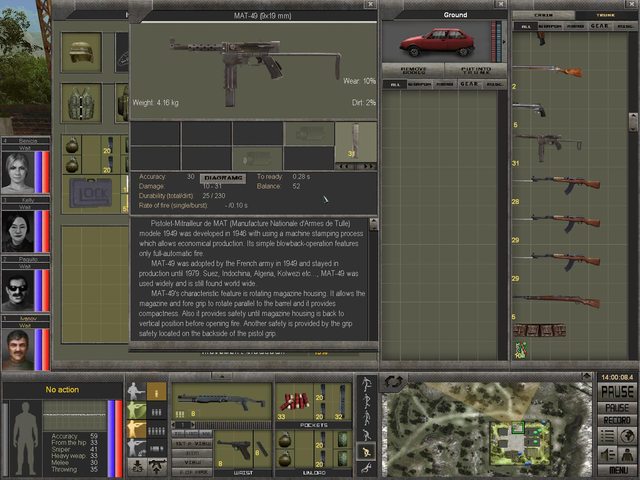Click the tactical minimap
Viewport: 640px width, 480px height.
coord(487,429)
